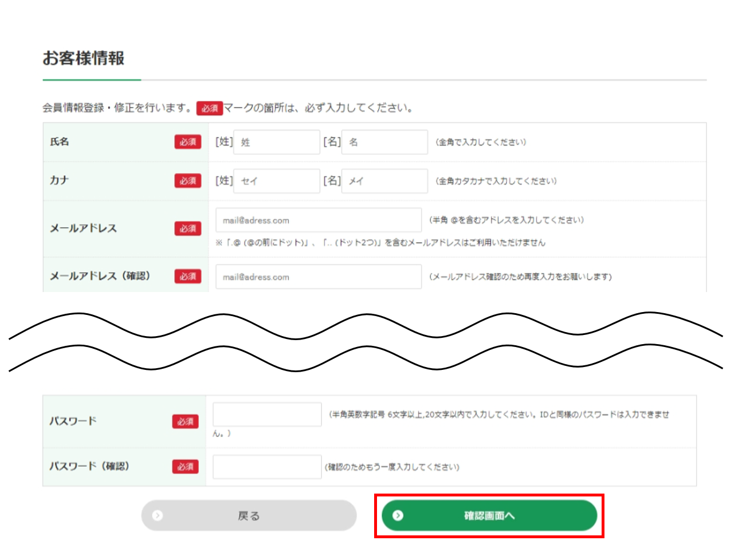Focus the 名 field in the 氏名 row
The width and height of the screenshot is (750, 560).
coord(384,142)
